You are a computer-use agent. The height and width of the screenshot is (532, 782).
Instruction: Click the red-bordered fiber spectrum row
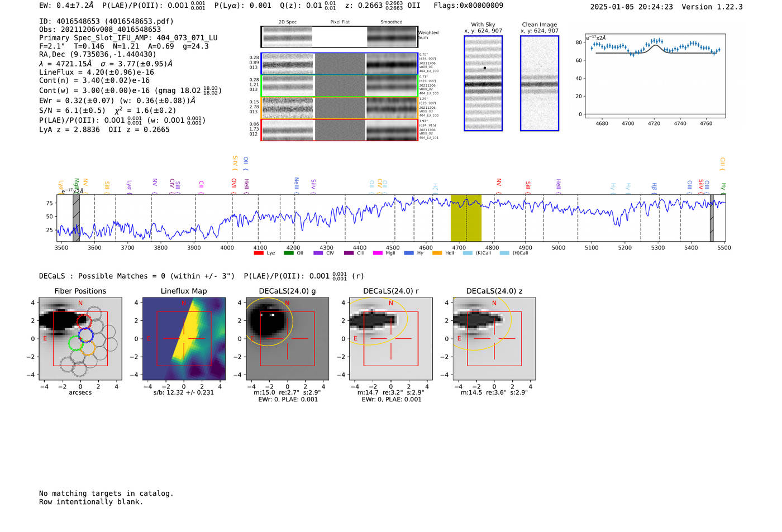coord(339,130)
